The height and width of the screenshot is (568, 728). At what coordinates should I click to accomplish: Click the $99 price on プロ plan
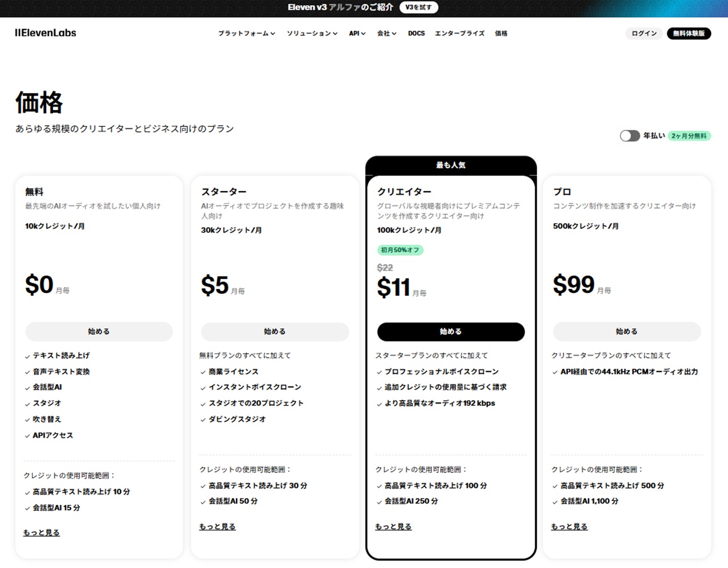[x=574, y=285]
